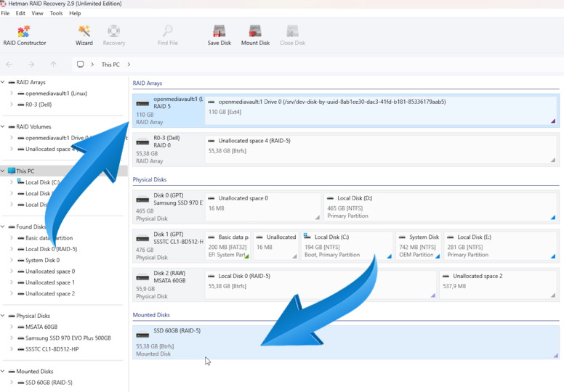This screenshot has width=564, height=392.
Task: Collapse the Found Disks tree node
Action: (3, 226)
